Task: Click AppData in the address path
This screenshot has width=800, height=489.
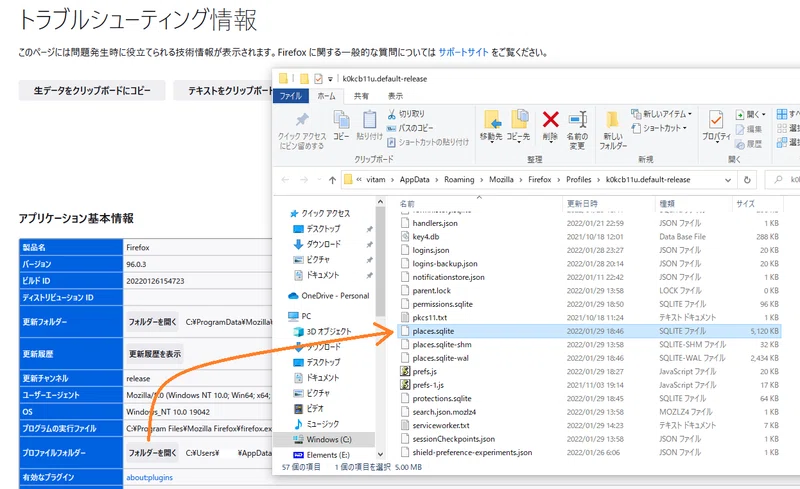Action: [x=414, y=180]
